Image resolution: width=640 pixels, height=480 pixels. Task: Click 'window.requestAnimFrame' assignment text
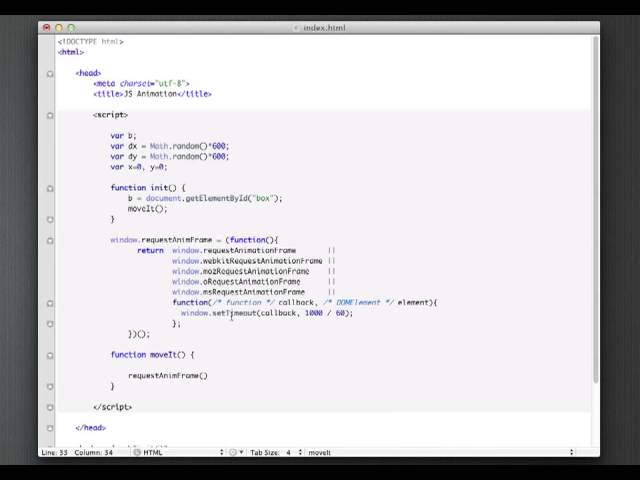point(161,240)
